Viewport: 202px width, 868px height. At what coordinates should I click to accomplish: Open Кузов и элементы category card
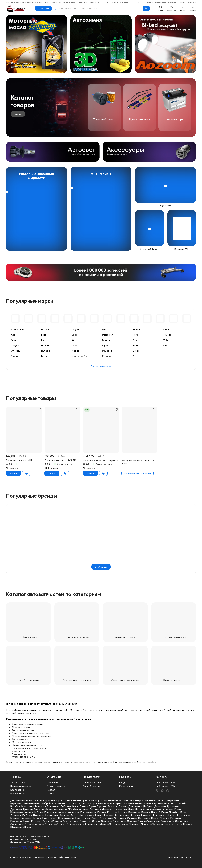tap(174, 665)
